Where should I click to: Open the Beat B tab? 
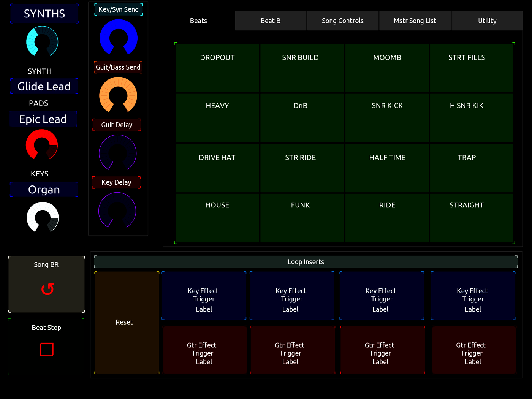pos(271,21)
